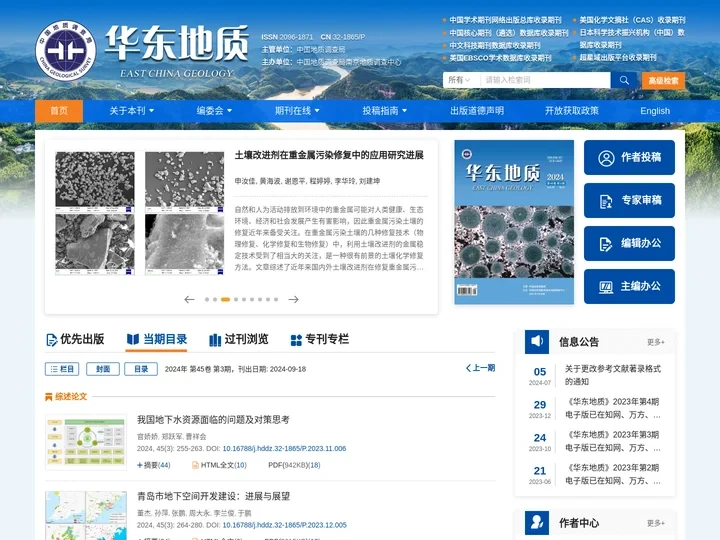Go to next carousel slide arrow
Image resolution: width=720 pixels, height=540 pixels.
point(293,299)
